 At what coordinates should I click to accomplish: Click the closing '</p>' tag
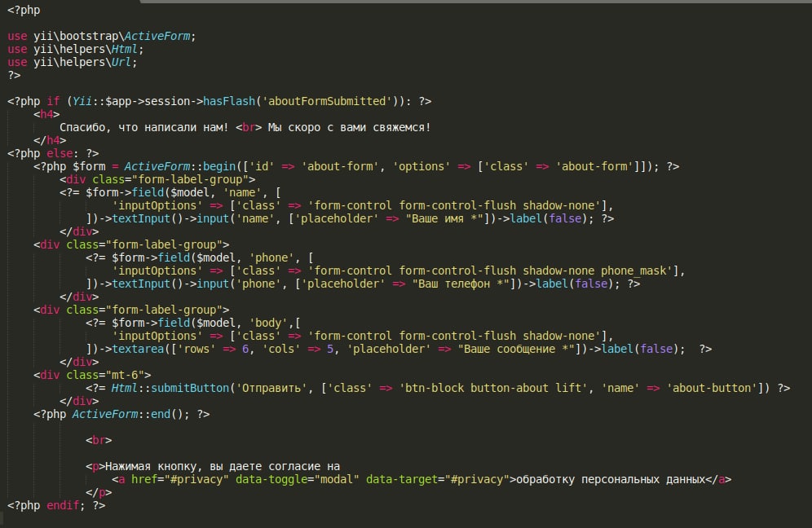tap(99, 492)
